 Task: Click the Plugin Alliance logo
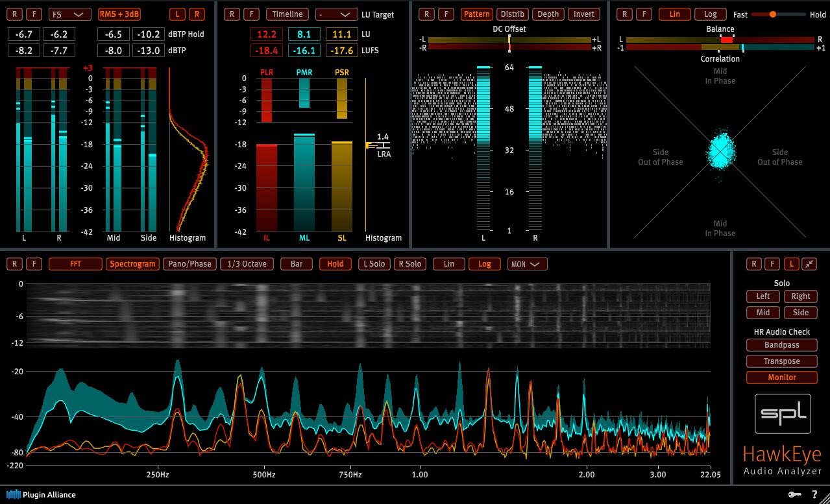click(x=41, y=494)
